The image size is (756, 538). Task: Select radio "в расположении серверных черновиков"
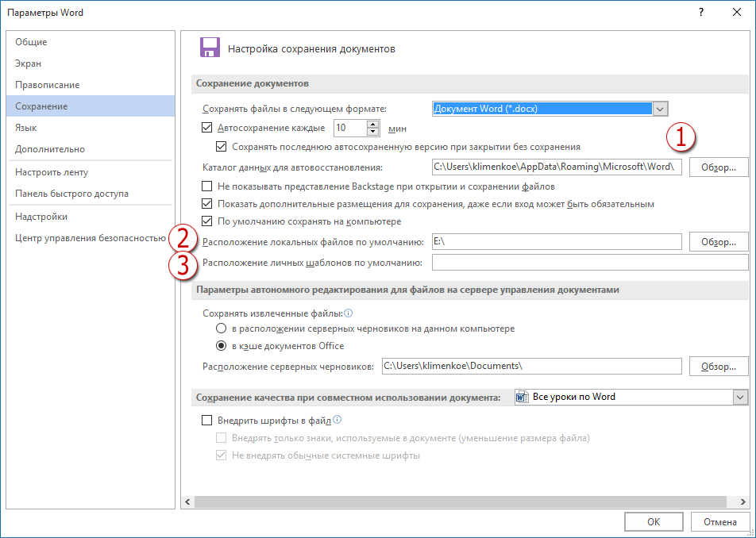(x=221, y=329)
